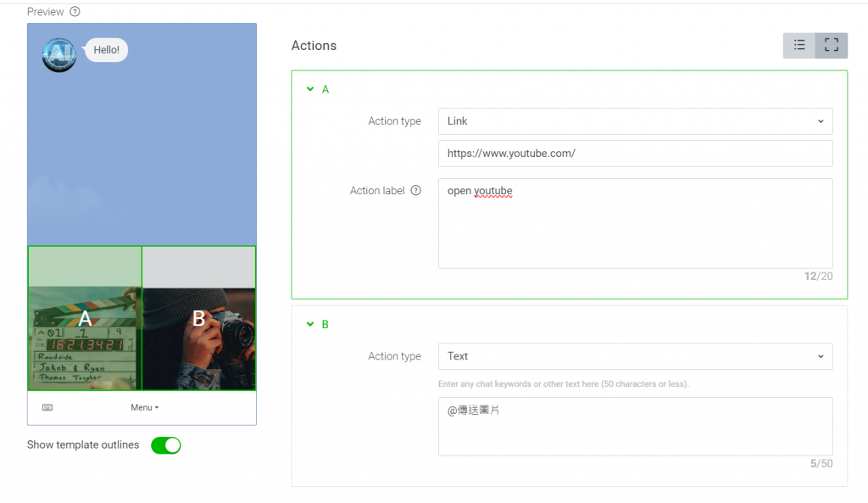Click the text field containing @傳送圖片
Screen dimensions: 868x503
(x=636, y=427)
